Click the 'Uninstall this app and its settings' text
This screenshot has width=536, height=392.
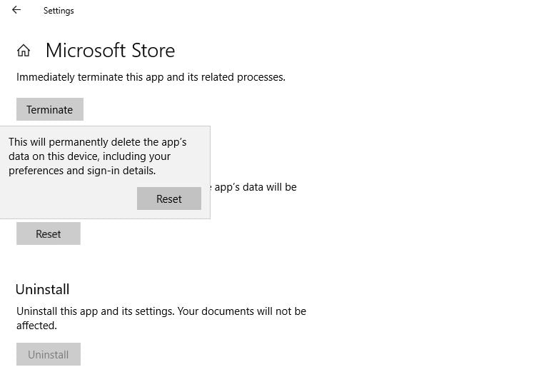coord(161,318)
